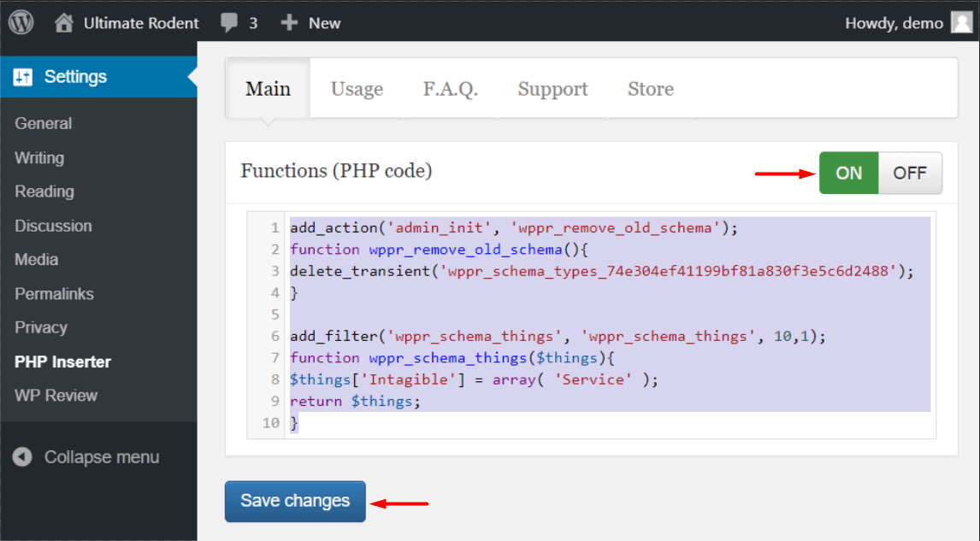Open comments bubble icon with 3 pending
The height and width of the screenshot is (541, 980).
pyautogui.click(x=229, y=23)
